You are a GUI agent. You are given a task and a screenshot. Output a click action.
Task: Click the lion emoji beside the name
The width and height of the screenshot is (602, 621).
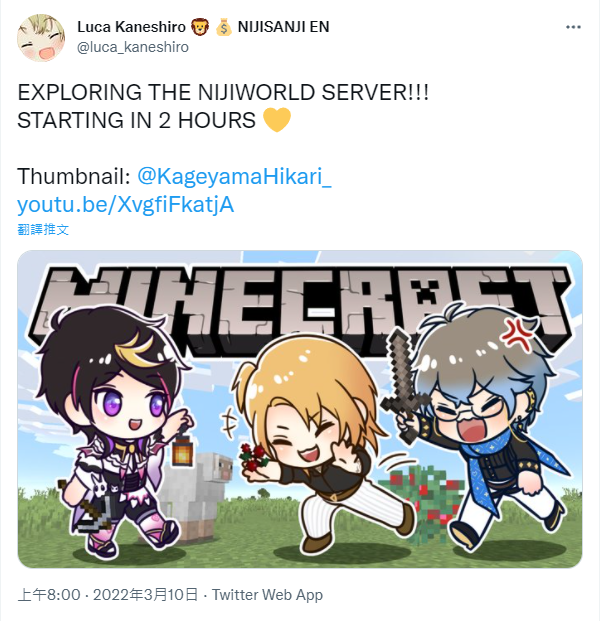coord(200,27)
